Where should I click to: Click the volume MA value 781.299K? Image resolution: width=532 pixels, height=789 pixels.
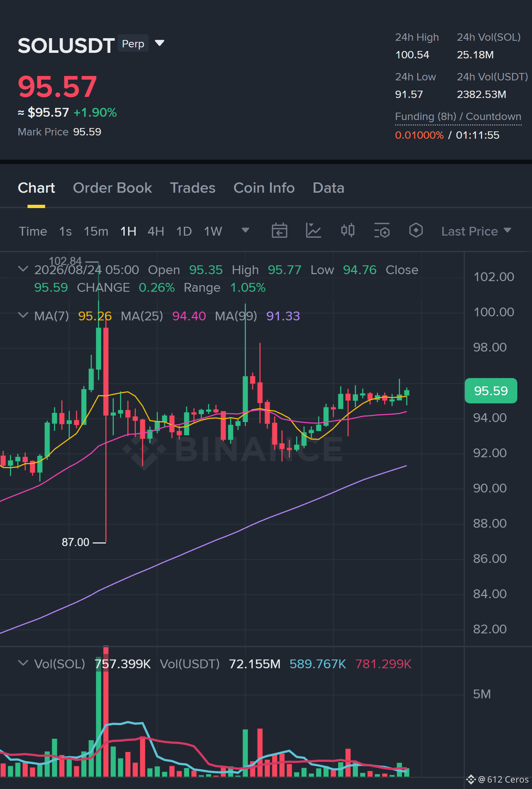[383, 664]
